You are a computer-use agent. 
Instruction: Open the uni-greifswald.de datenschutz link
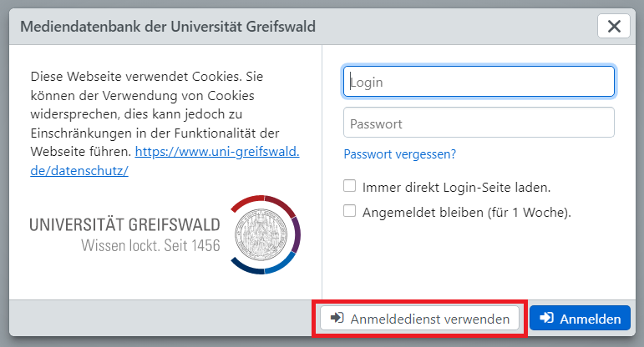(216, 153)
